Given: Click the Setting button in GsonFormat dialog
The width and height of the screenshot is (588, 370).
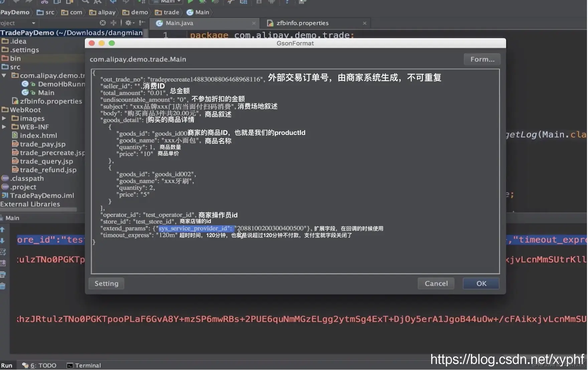Looking at the screenshot, I should click(x=106, y=284).
